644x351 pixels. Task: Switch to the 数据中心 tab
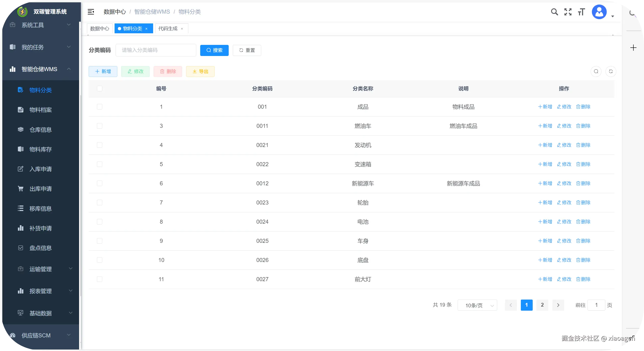pyautogui.click(x=99, y=28)
